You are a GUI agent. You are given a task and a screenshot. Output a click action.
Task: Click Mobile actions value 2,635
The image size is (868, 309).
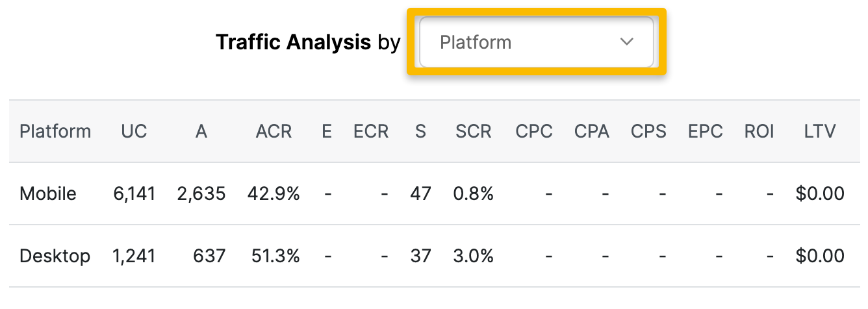click(201, 193)
